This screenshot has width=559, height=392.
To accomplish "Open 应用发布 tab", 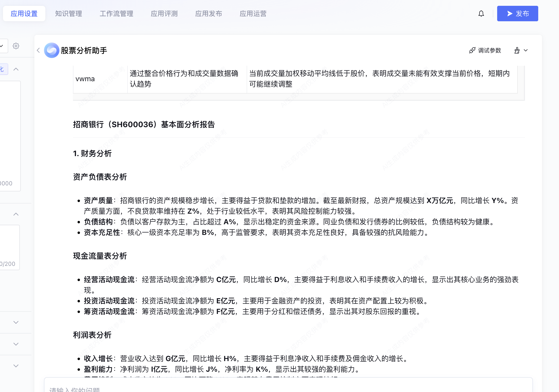I will point(209,14).
